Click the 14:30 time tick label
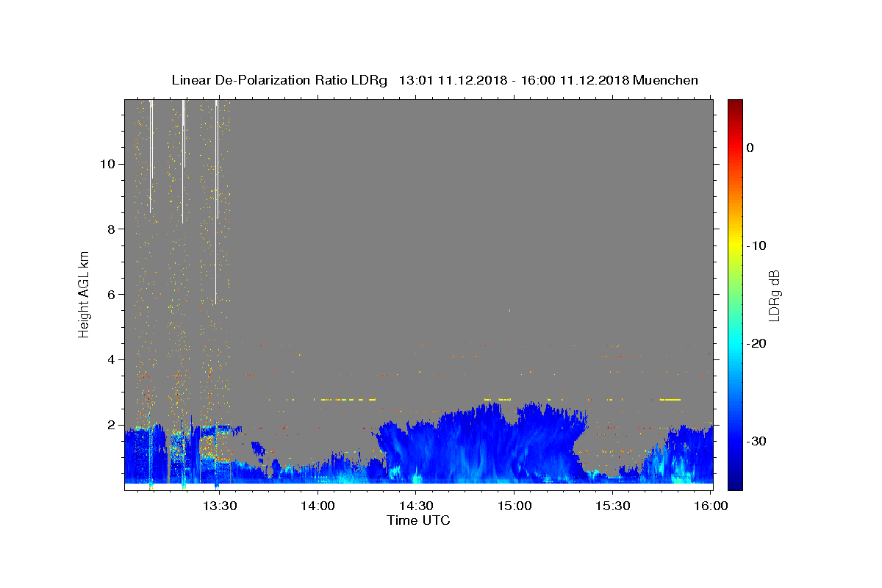The height and width of the screenshot is (588, 882). pyautogui.click(x=415, y=506)
